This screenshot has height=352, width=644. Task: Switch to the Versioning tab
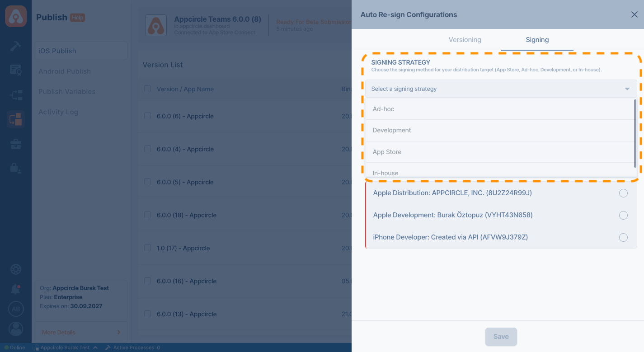[x=465, y=40]
